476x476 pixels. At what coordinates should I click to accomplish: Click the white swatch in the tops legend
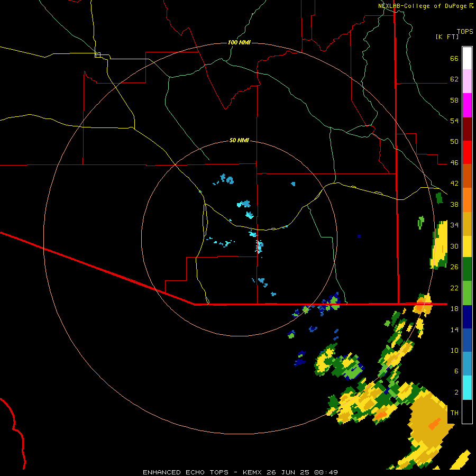point(467,58)
